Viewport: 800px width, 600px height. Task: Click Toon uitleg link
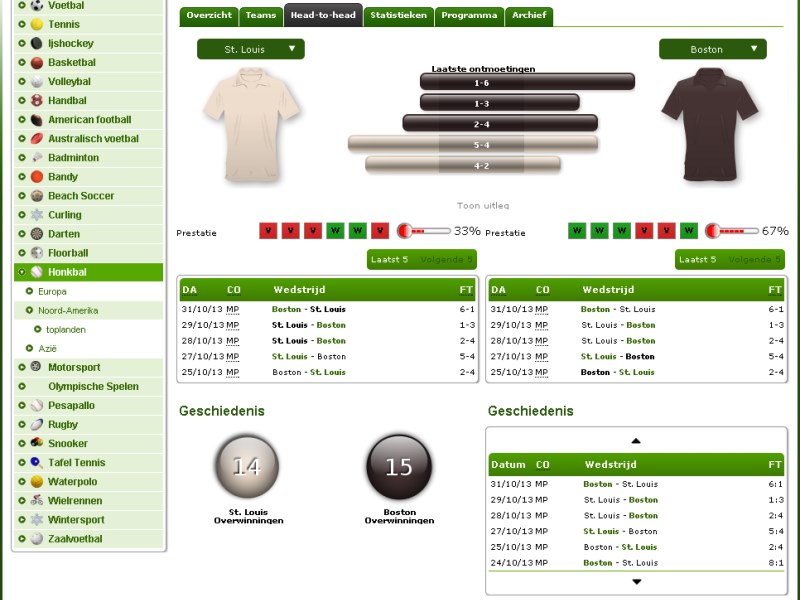[483, 206]
